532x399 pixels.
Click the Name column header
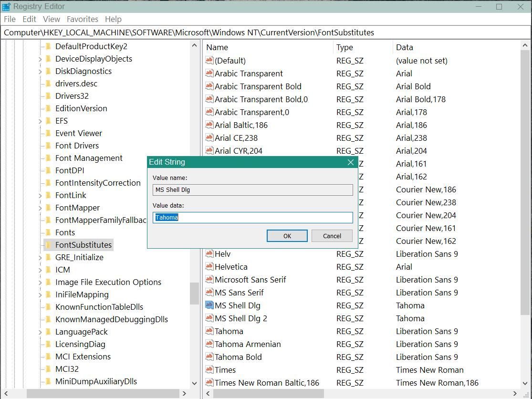(268, 47)
